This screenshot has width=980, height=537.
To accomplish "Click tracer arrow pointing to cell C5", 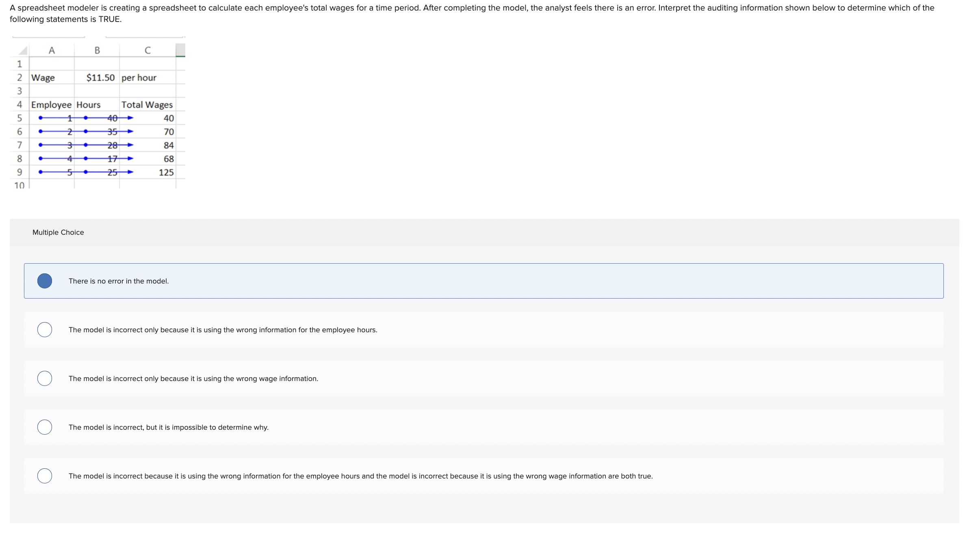I will point(130,118).
